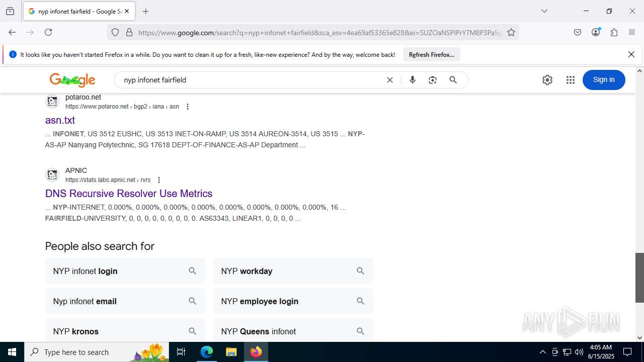The width and height of the screenshot is (644, 362).
Task: Search for NYP employee login
Action: (293, 301)
